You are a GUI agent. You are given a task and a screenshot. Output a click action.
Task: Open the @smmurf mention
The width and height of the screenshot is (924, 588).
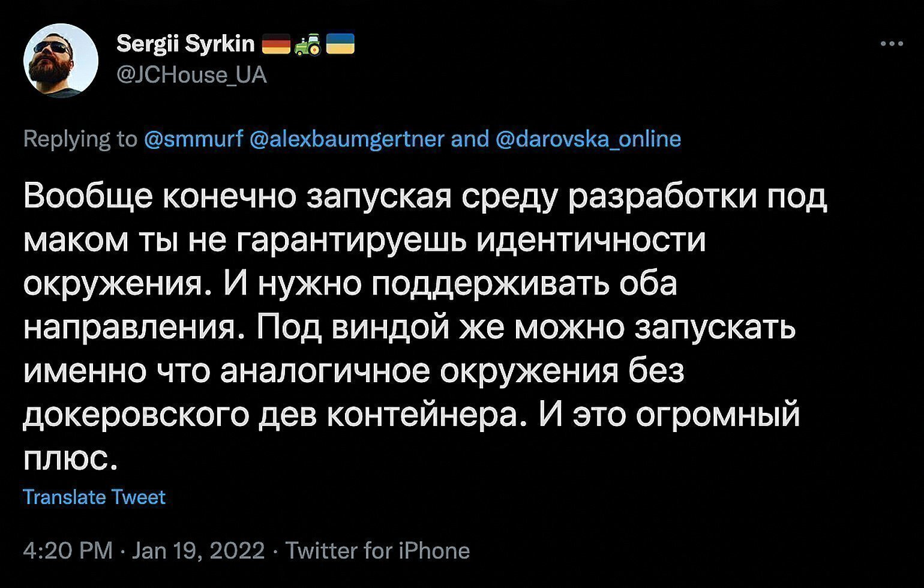[194, 139]
